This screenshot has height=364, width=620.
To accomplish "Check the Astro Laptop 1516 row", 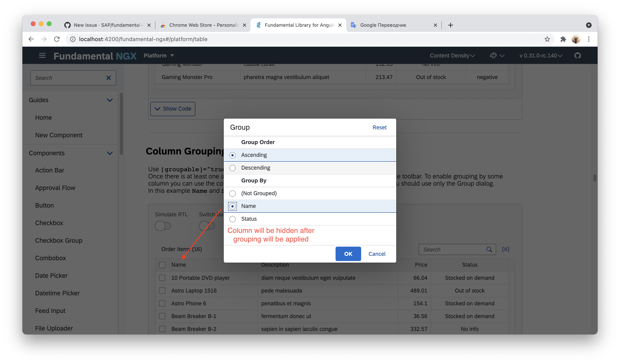I will tap(162, 291).
